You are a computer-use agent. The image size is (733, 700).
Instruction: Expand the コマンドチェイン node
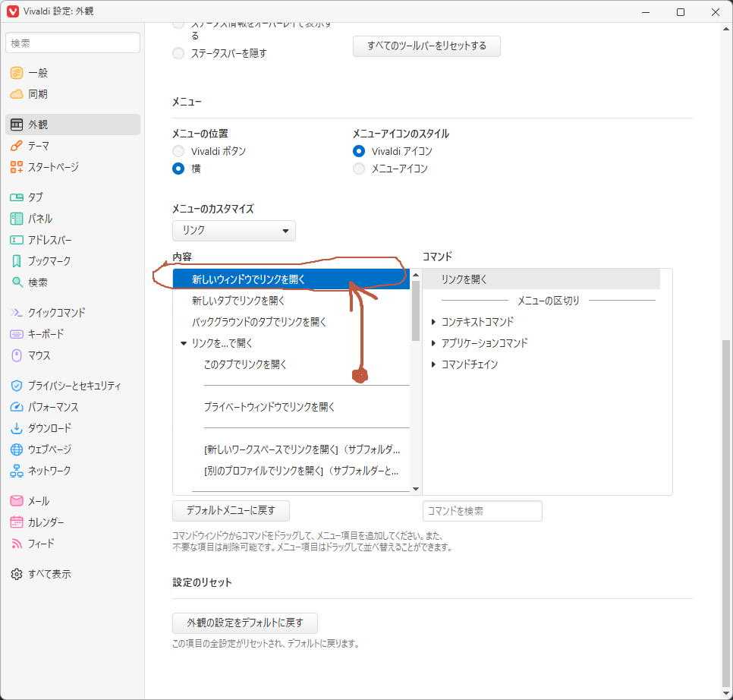point(433,364)
